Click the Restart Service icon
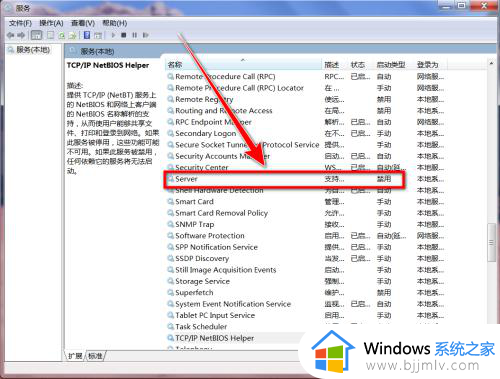The height and width of the screenshot is (379, 500). click(x=146, y=35)
